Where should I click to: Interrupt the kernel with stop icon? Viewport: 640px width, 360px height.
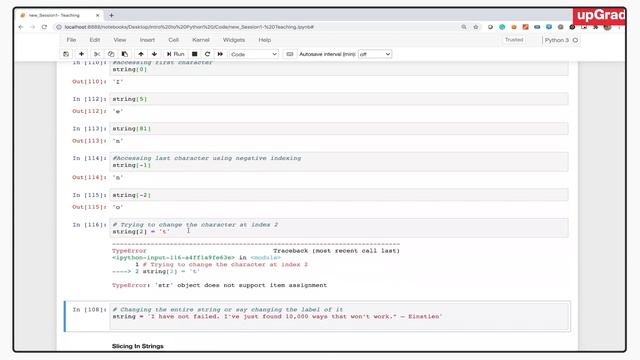pos(195,54)
